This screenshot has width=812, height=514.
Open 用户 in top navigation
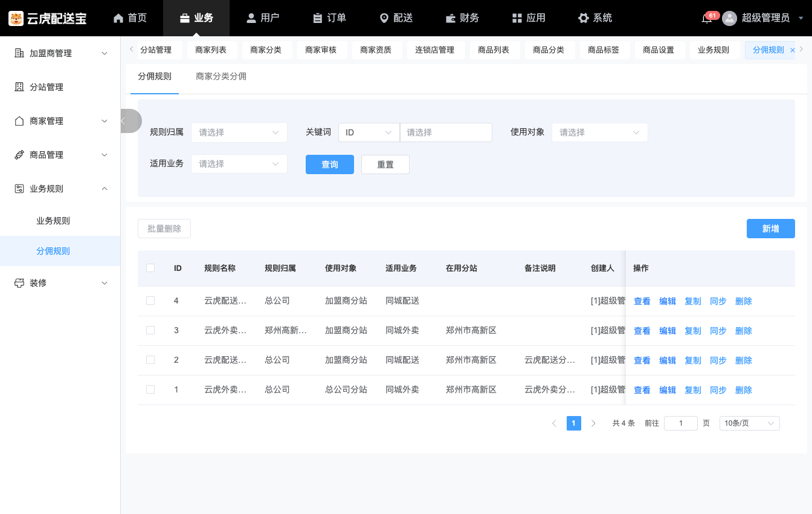[x=263, y=18]
